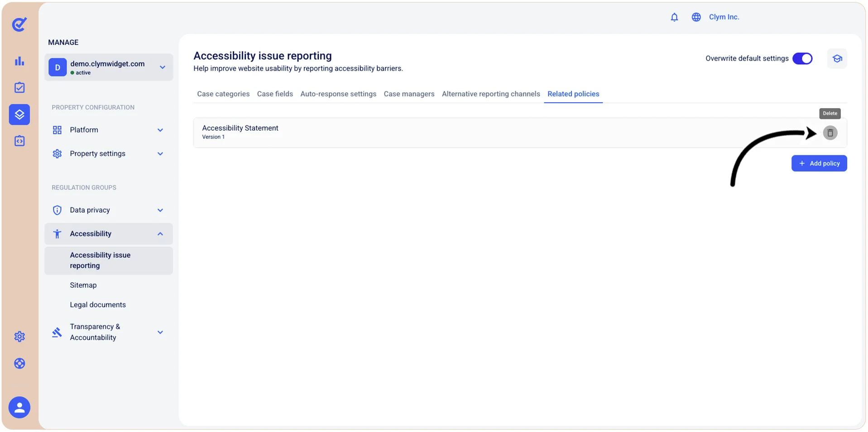Expand the Property settings chevron
868x432 pixels.
click(x=160, y=154)
